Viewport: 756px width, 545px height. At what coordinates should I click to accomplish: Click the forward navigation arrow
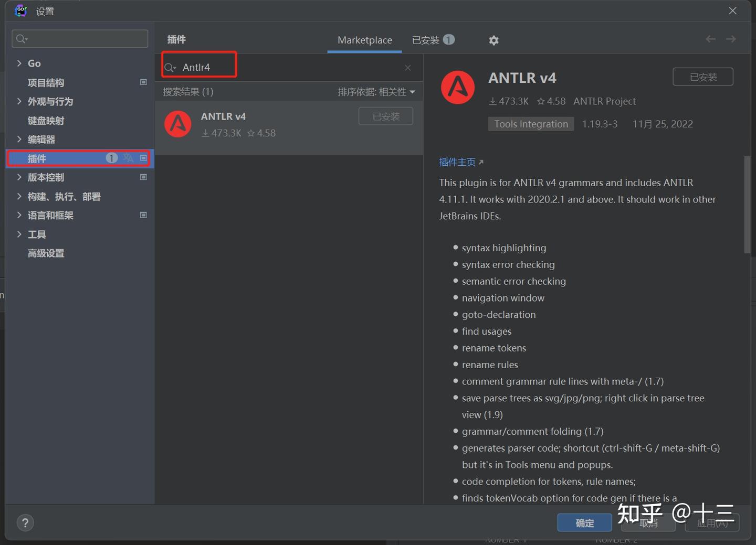click(731, 39)
